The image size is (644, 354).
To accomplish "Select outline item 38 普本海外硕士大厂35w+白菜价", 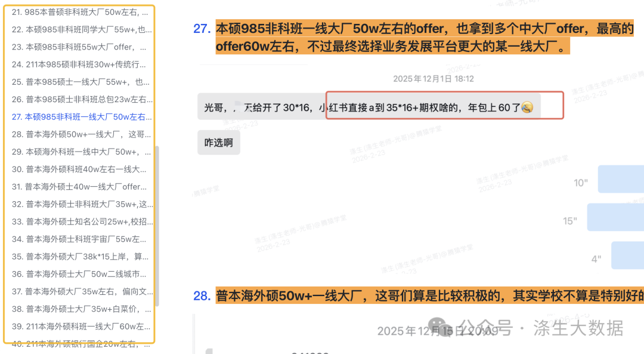I will 81,309.
